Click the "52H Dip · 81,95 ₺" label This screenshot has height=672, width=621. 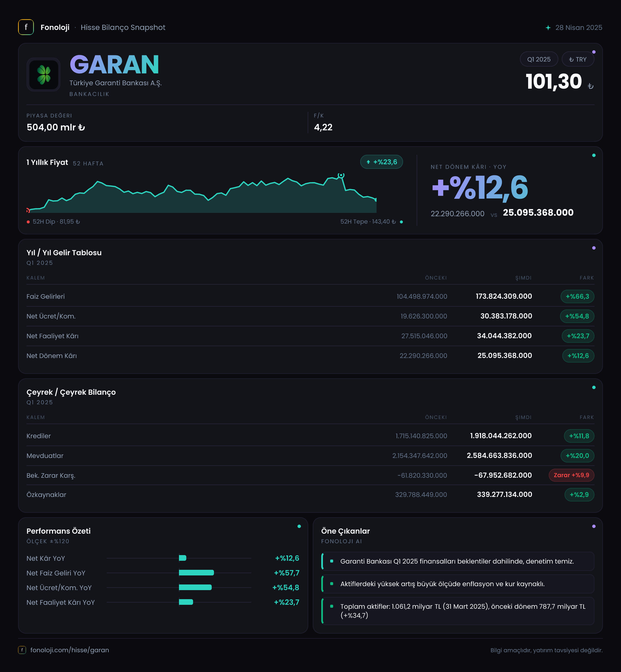[56, 222]
